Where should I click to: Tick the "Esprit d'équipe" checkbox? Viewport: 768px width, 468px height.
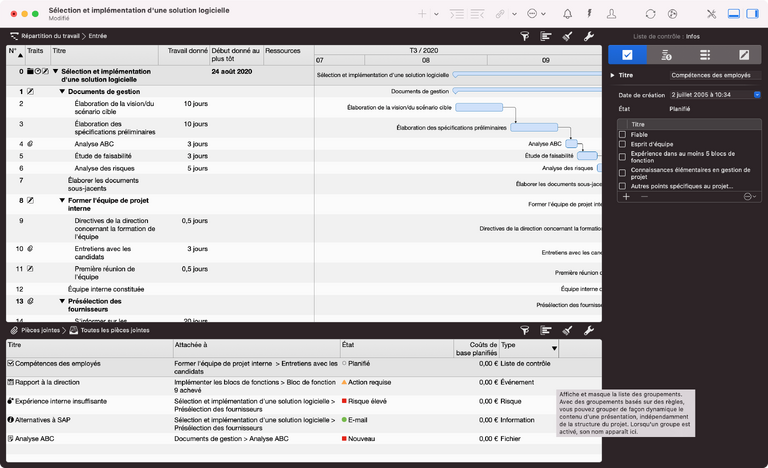pyautogui.click(x=623, y=144)
